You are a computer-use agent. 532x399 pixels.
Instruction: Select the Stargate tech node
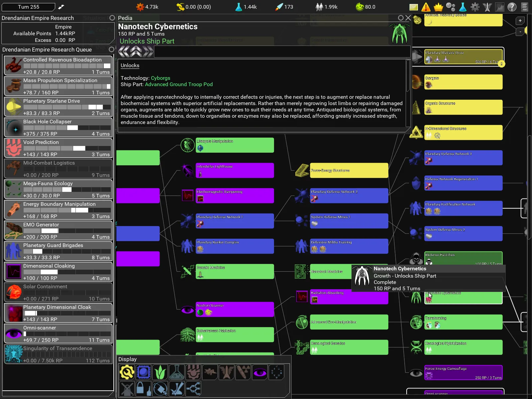(464, 82)
